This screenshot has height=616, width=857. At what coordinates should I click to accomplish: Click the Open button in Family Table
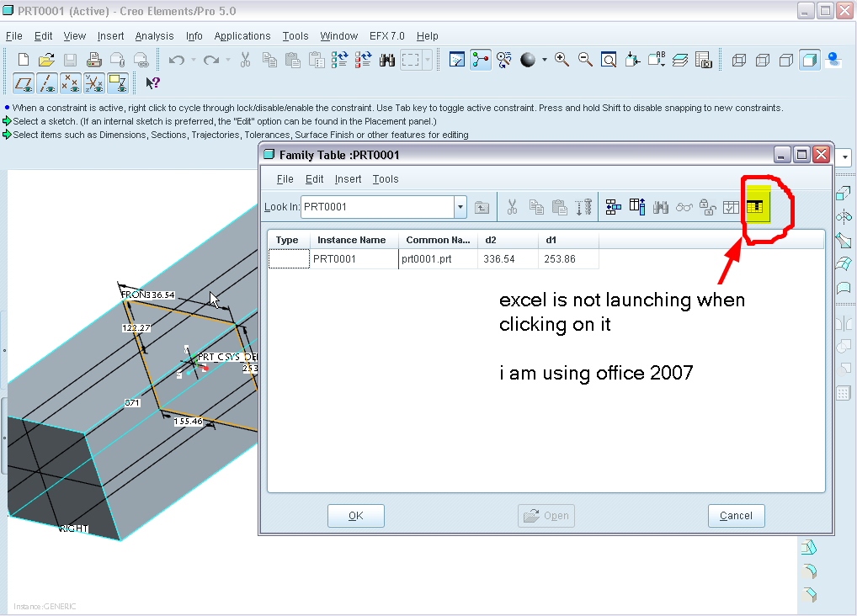point(546,516)
